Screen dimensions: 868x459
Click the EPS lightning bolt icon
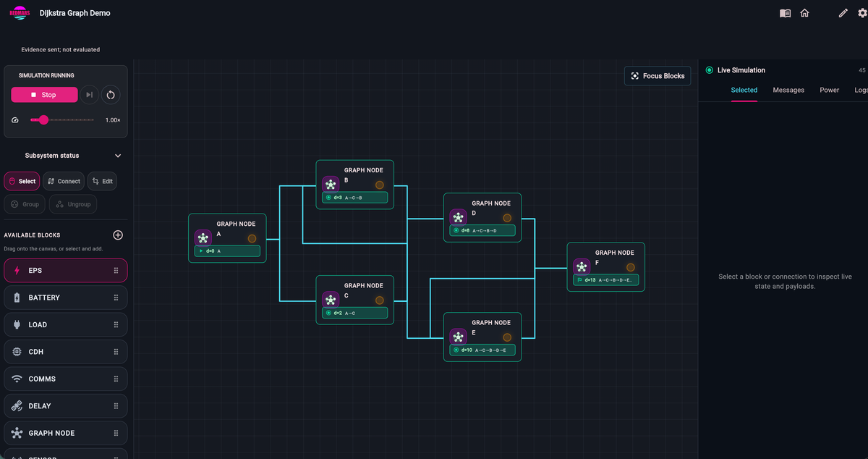click(x=17, y=271)
